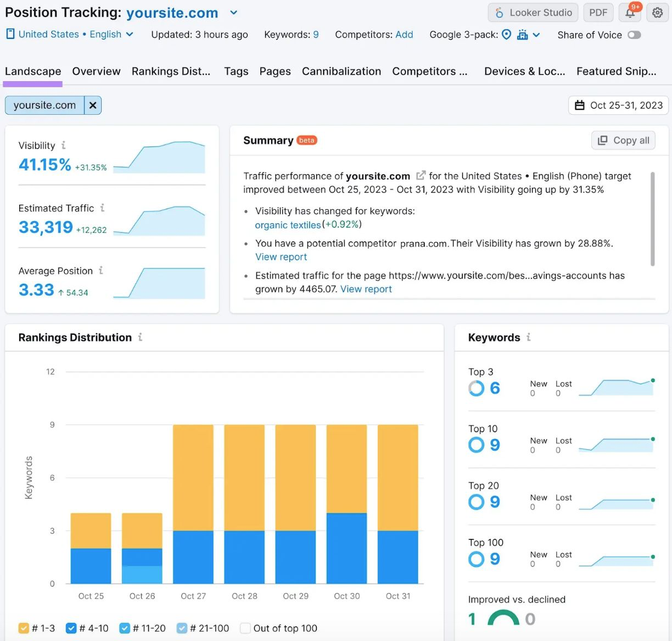This screenshot has width=672, height=641.
Task: Expand the Google 3-pack chevron
Action: point(536,35)
